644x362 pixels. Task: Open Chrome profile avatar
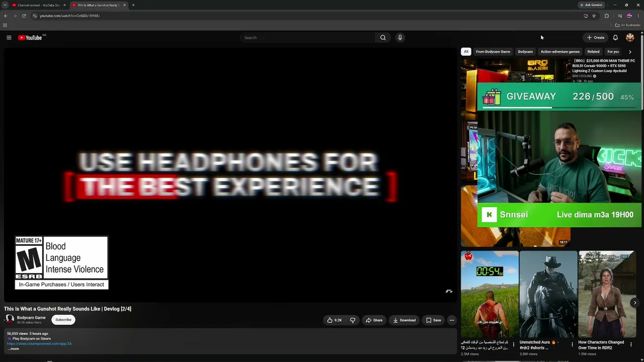pyautogui.click(x=629, y=16)
